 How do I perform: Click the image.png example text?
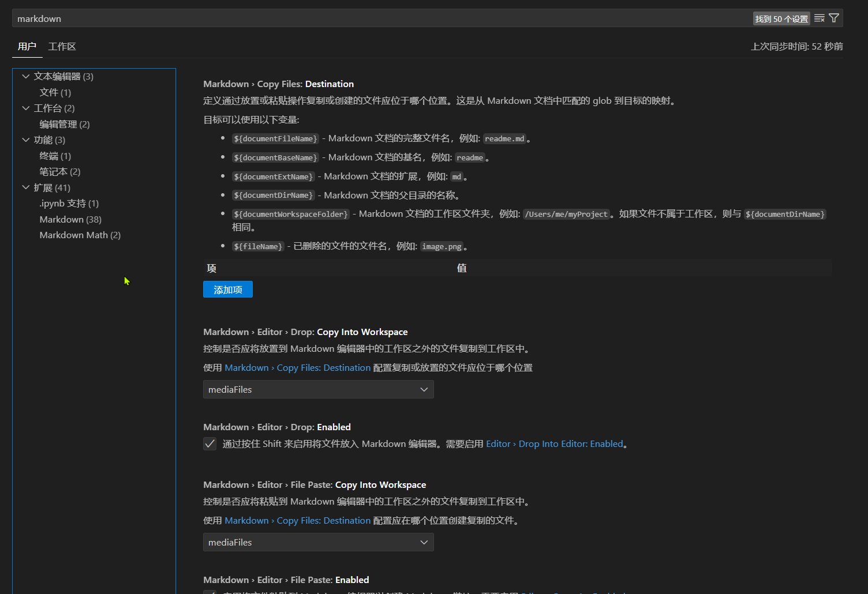point(442,246)
